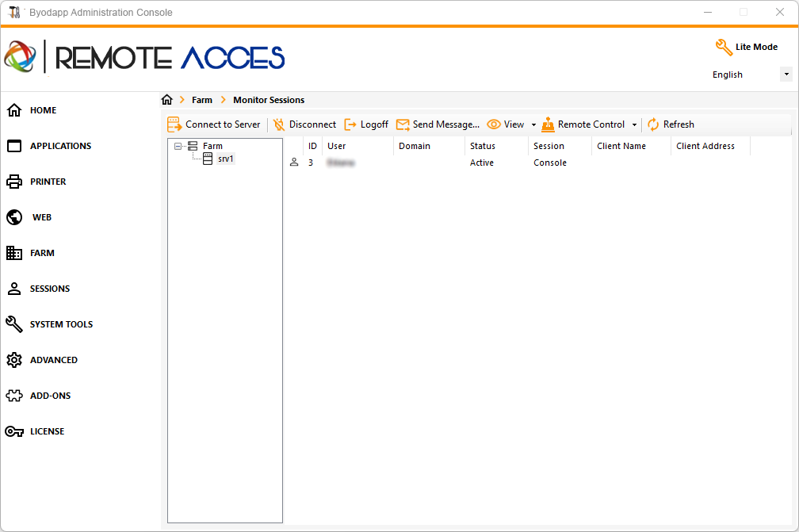Open the WEB sidebar section
The image size is (799, 532).
coord(42,217)
